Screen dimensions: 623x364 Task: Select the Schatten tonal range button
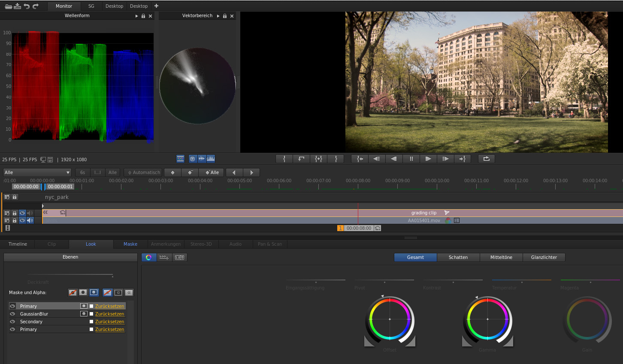[458, 257]
